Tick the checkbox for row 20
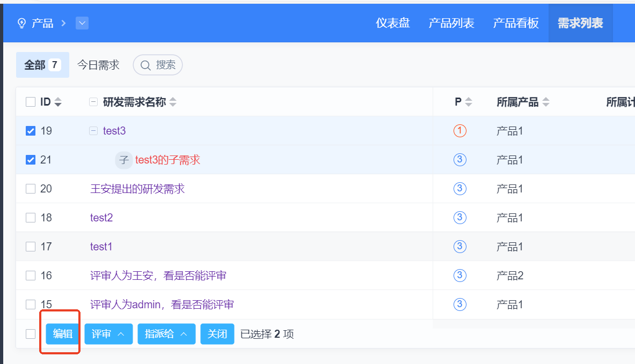The height and width of the screenshot is (364, 635). tap(31, 189)
